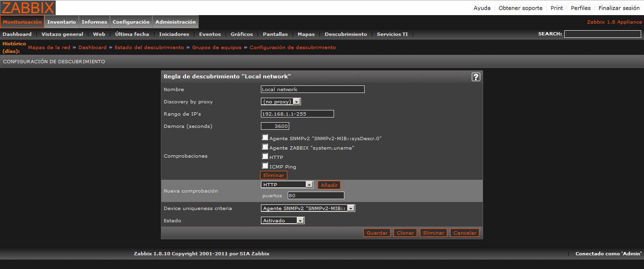
Task: Expand the new check type HTTP dropdown
Action: click(287, 185)
